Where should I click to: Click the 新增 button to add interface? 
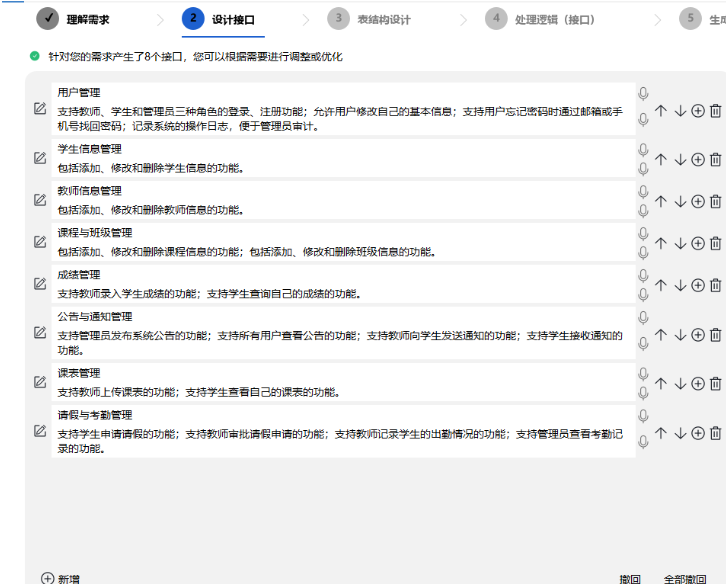[x=60, y=578]
